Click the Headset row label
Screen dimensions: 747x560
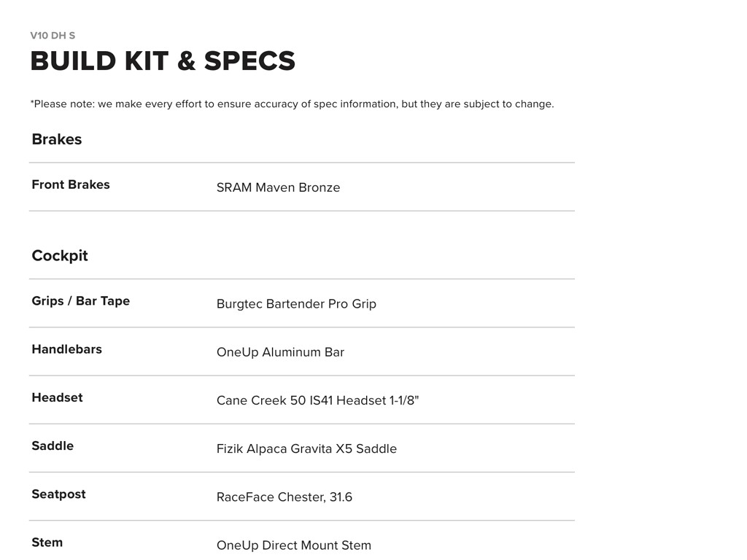click(x=57, y=397)
